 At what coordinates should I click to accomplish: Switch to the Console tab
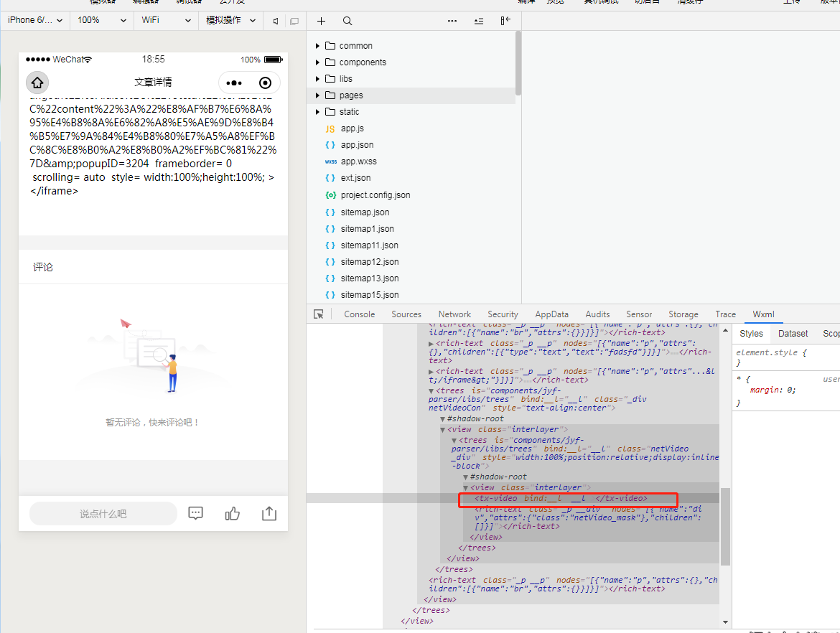pyautogui.click(x=359, y=314)
